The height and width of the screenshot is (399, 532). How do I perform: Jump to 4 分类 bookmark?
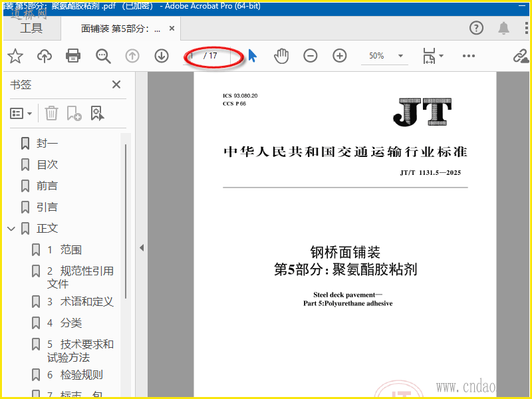(x=65, y=323)
